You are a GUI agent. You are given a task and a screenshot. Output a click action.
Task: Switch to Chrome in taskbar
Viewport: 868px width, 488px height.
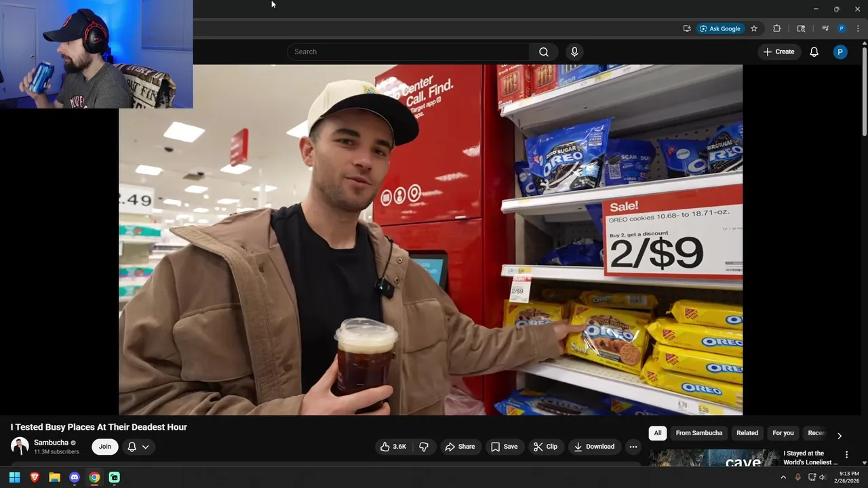(x=94, y=477)
